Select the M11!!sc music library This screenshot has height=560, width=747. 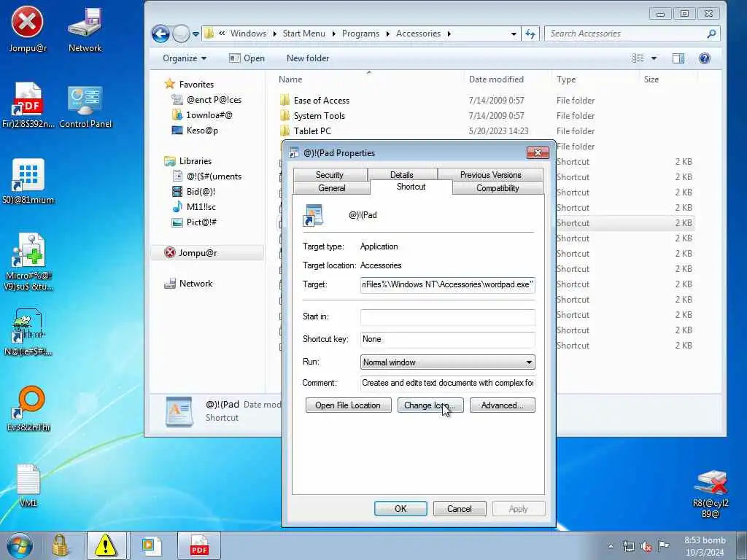tap(194, 206)
